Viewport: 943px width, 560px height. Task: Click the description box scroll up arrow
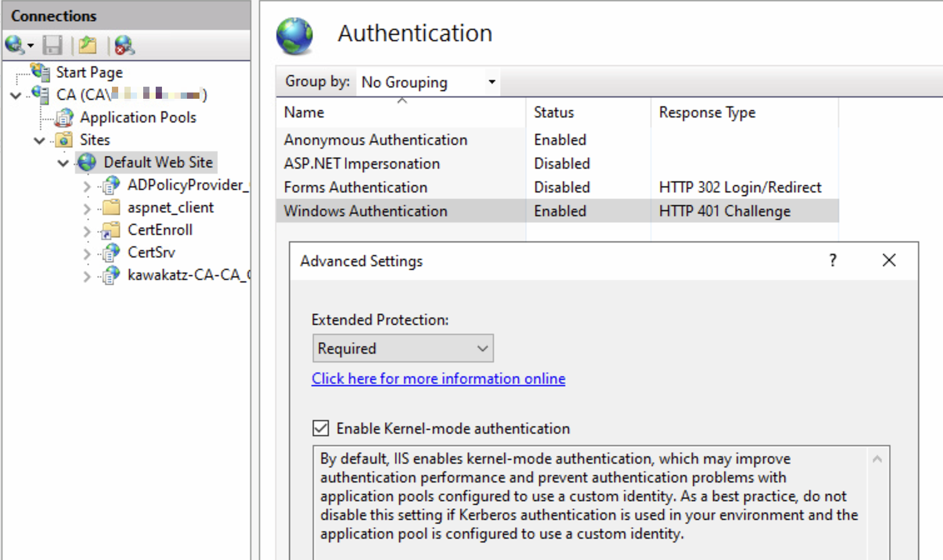[877, 459]
